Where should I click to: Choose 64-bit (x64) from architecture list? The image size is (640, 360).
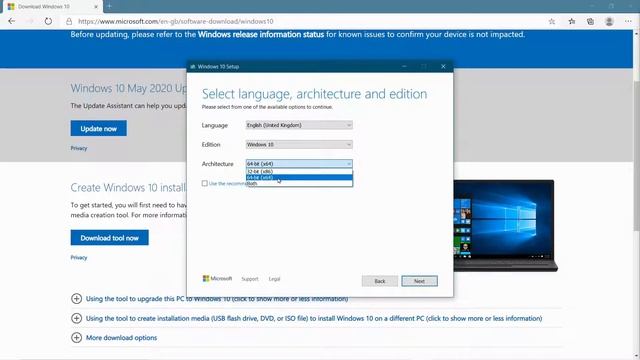pyautogui.click(x=299, y=178)
